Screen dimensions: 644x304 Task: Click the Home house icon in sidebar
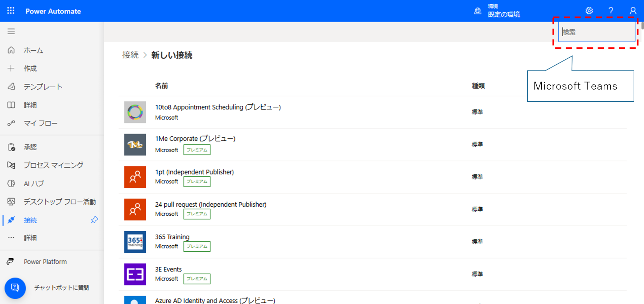coord(11,50)
